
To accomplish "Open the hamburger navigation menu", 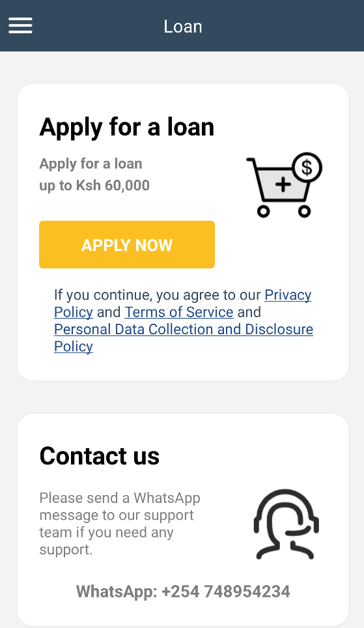I will pos(20,25).
